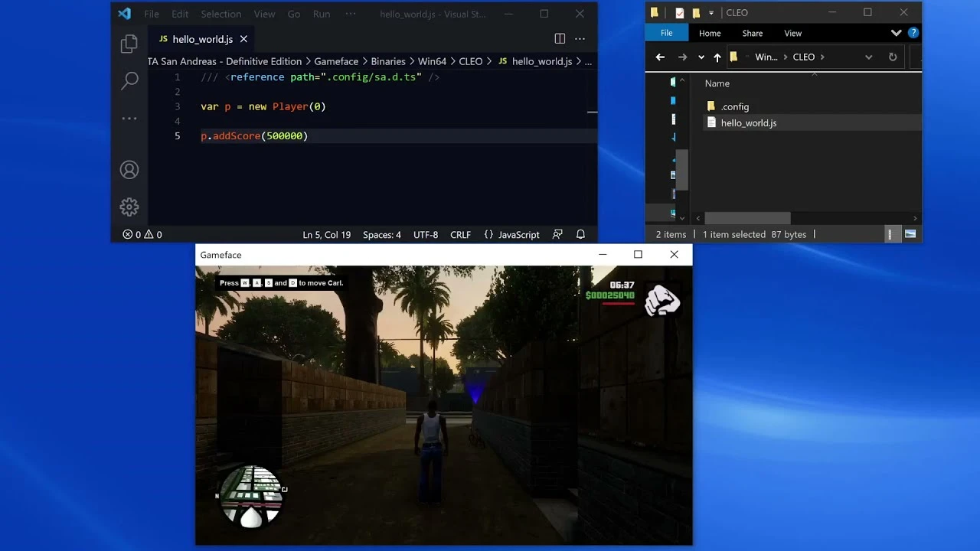Click the Explorer title bar folder icon

pyautogui.click(x=655, y=13)
